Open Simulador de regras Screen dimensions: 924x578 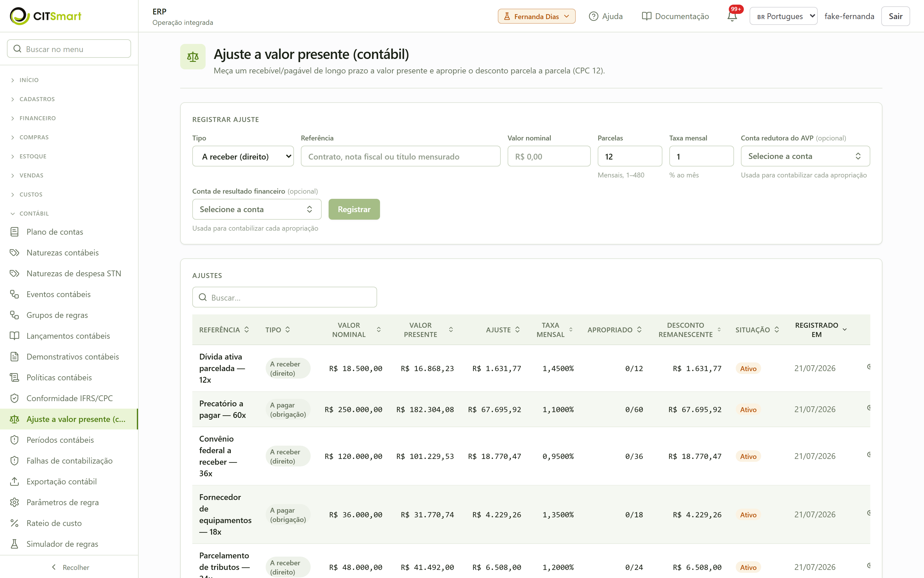[69, 544]
